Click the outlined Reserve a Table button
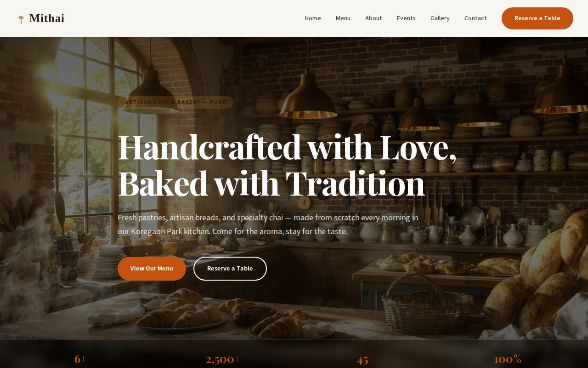This screenshot has width=588, height=368. point(230,269)
